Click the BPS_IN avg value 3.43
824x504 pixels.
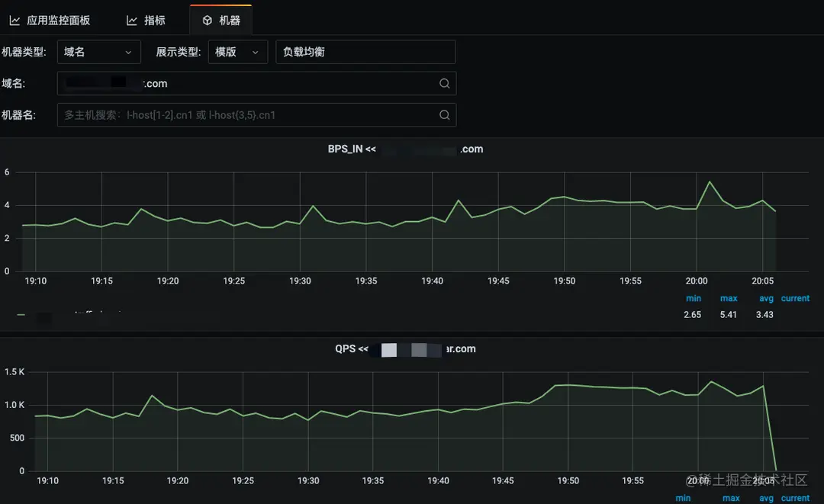click(764, 314)
